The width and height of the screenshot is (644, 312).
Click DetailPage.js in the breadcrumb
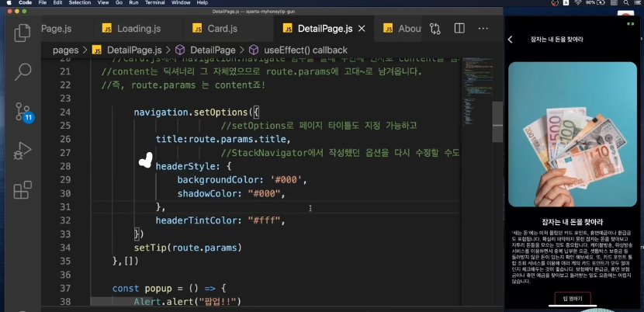(x=134, y=50)
